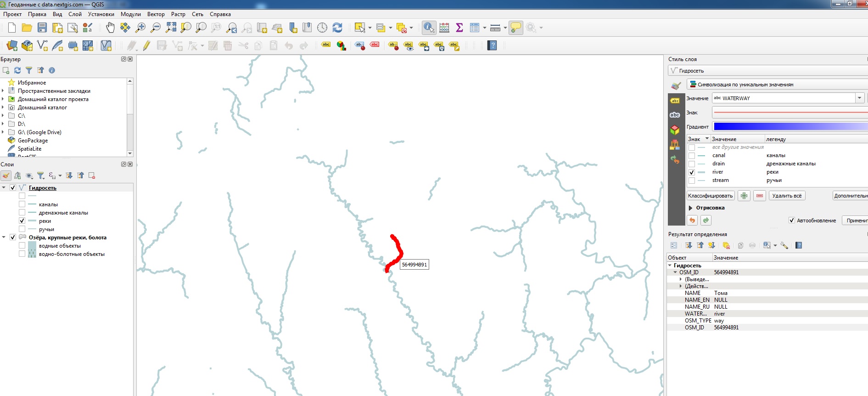Filter the legend in the Layers panel
The width and height of the screenshot is (868, 396).
[x=40, y=175]
